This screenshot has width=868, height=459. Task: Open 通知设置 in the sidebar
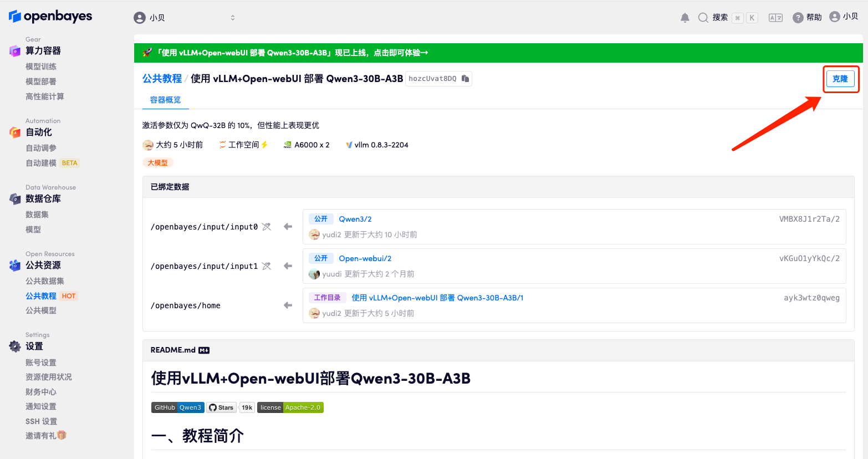tap(41, 406)
